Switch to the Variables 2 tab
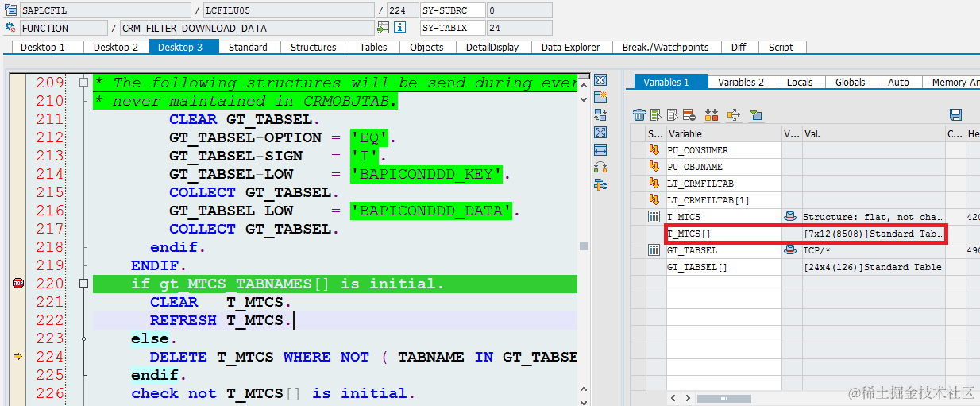This screenshot has height=406, width=980. [741, 82]
